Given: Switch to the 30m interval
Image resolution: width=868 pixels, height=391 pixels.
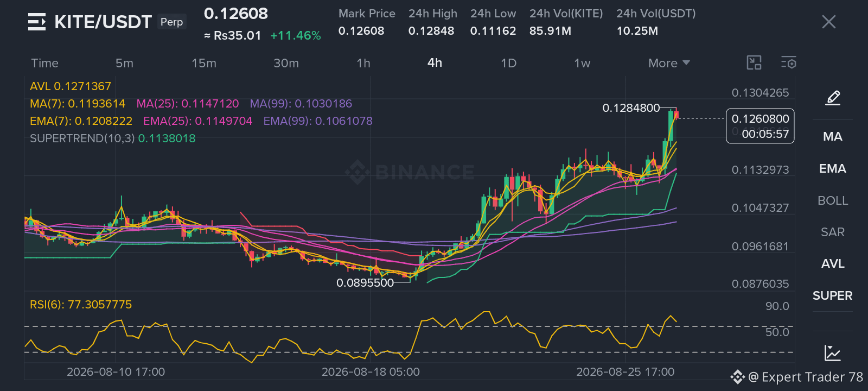Looking at the screenshot, I should [286, 63].
